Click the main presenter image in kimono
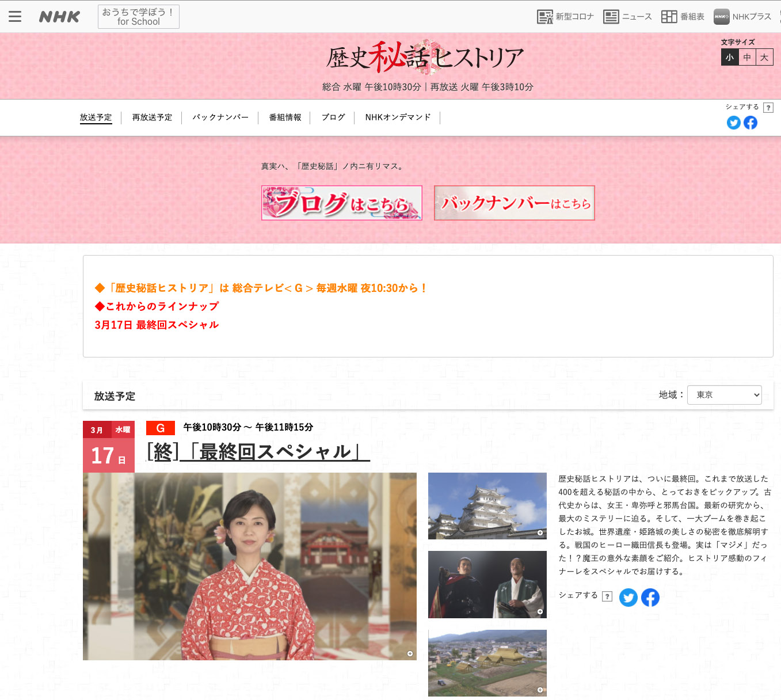The height and width of the screenshot is (700, 781). pos(249,566)
